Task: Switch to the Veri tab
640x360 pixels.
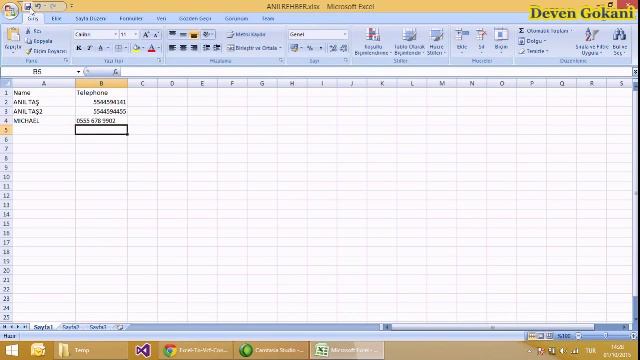Action: (162, 19)
